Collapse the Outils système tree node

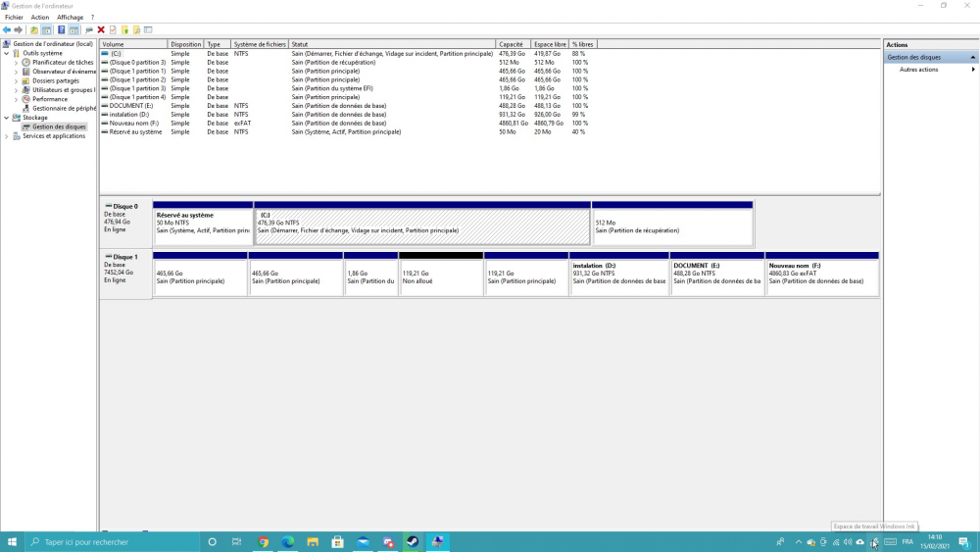(6, 53)
